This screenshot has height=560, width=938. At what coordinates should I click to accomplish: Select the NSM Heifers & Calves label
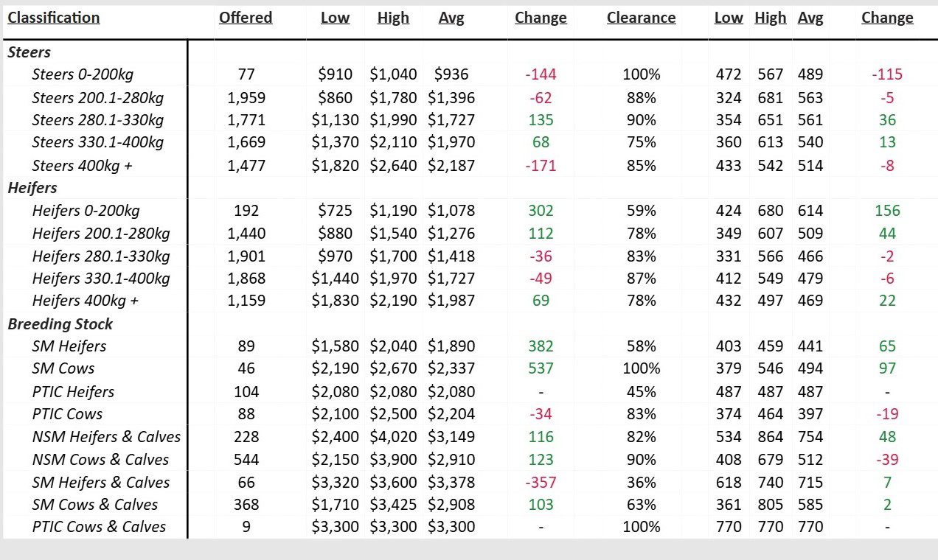click(x=106, y=437)
